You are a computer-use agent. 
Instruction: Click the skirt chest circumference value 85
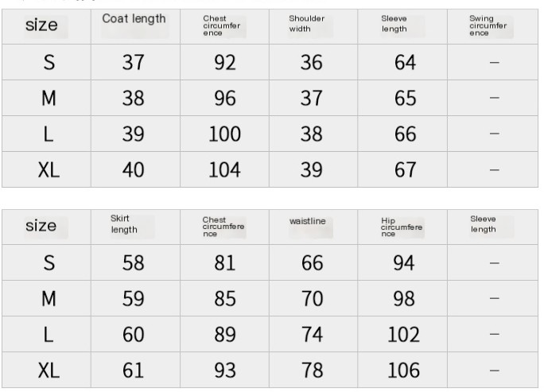tap(225, 298)
